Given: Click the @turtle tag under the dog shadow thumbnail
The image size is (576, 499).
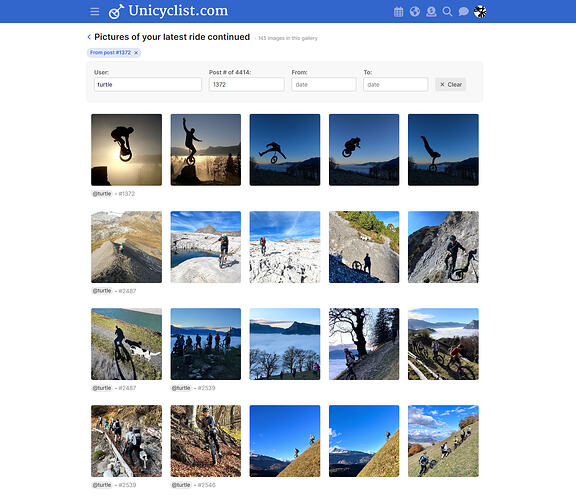Looking at the screenshot, I should [x=102, y=388].
